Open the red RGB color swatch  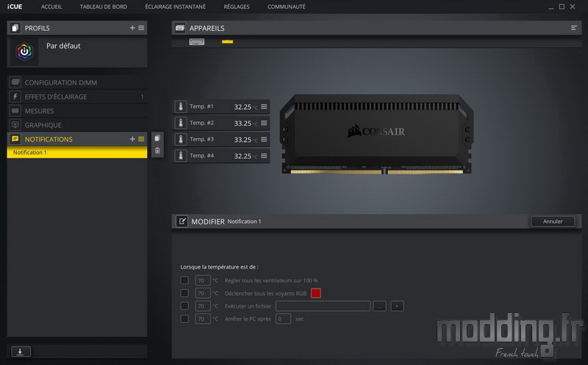(x=316, y=293)
